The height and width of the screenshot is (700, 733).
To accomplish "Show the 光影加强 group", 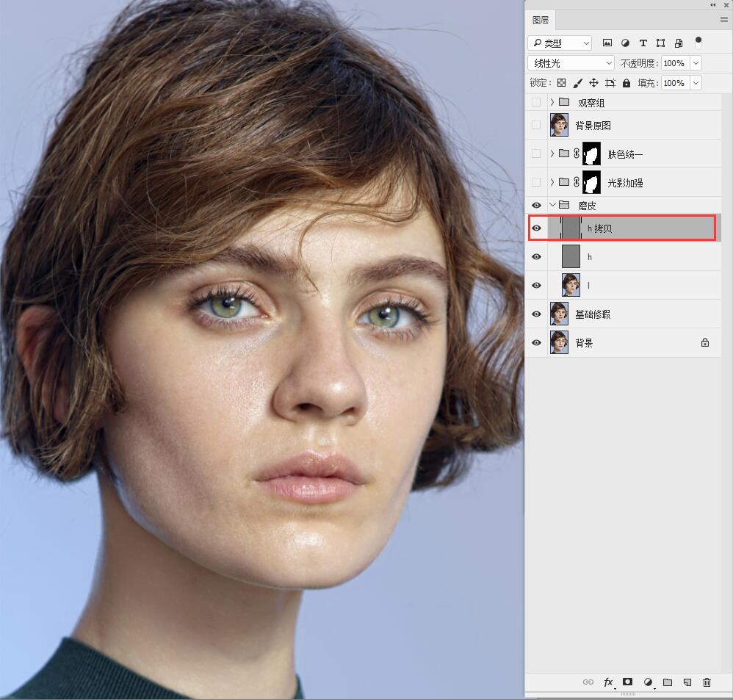I will [x=536, y=182].
